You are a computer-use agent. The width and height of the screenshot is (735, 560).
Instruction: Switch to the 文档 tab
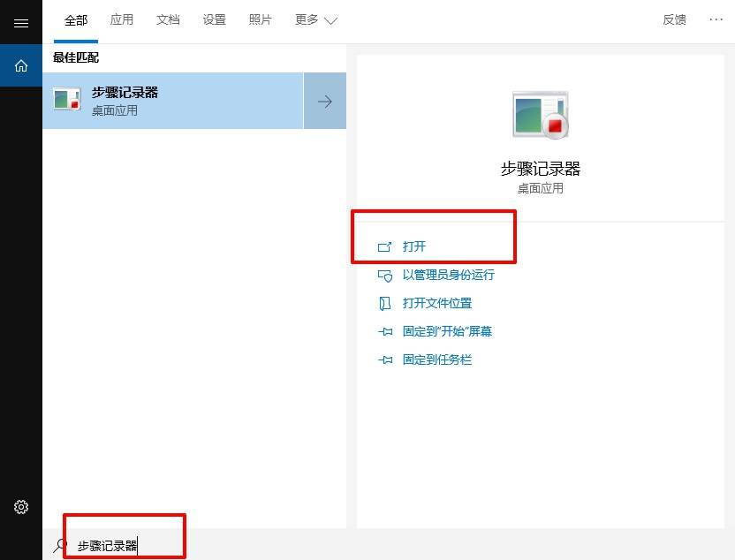click(x=168, y=19)
